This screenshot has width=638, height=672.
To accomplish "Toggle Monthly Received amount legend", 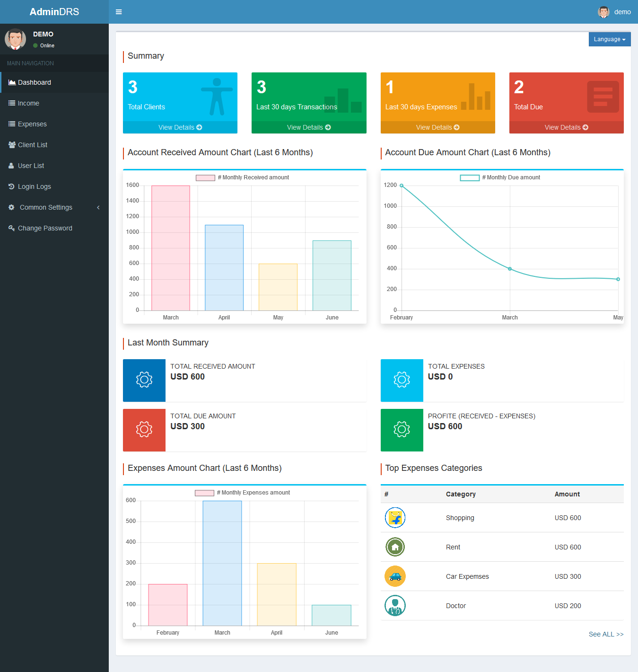I will pos(243,177).
